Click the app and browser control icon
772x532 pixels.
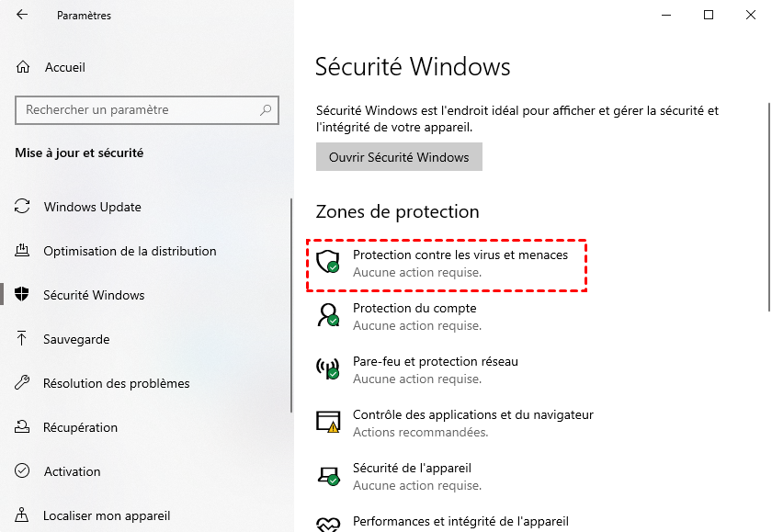click(x=327, y=423)
